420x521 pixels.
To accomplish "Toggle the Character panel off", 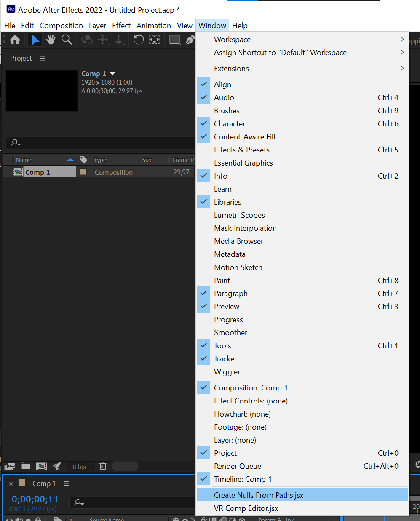I will (302, 123).
